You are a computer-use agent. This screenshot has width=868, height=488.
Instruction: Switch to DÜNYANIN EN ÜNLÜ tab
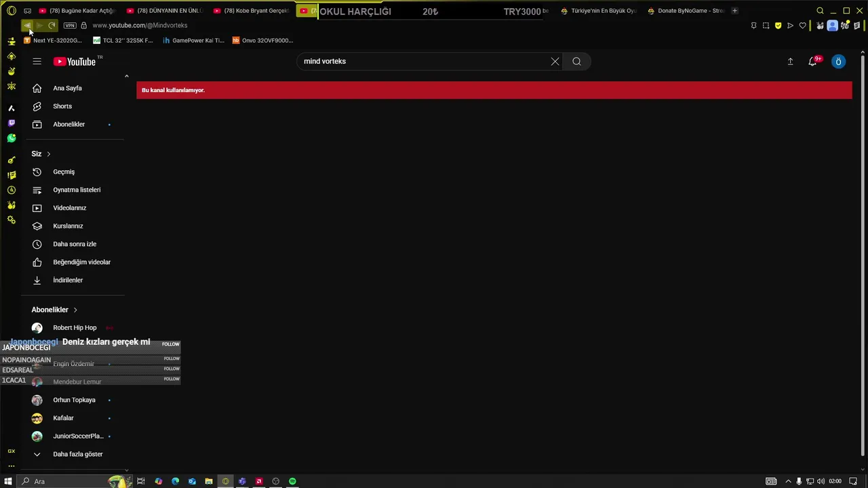tap(165, 11)
